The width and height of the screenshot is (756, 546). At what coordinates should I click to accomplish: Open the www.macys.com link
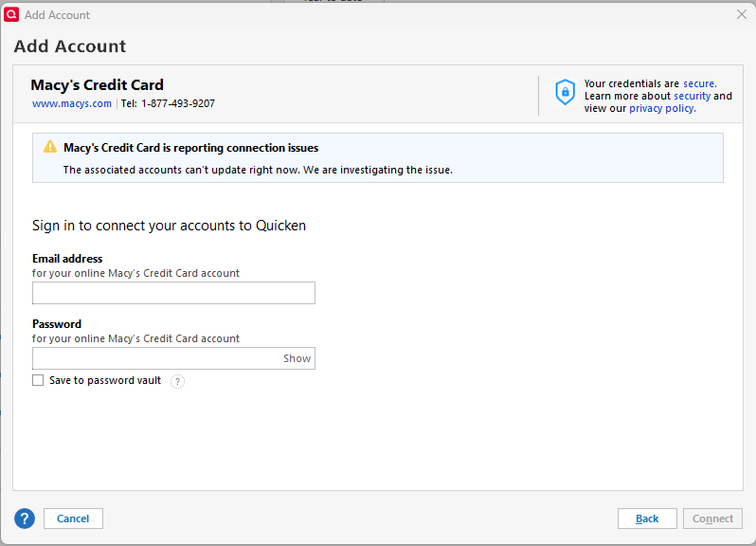click(x=72, y=103)
